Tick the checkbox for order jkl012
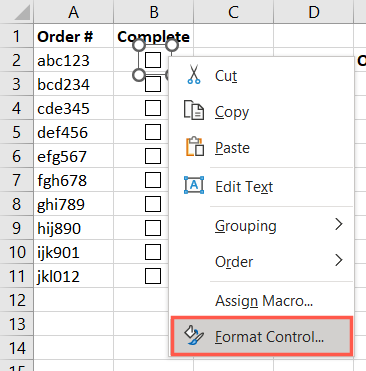The image size is (366, 371). [153, 276]
